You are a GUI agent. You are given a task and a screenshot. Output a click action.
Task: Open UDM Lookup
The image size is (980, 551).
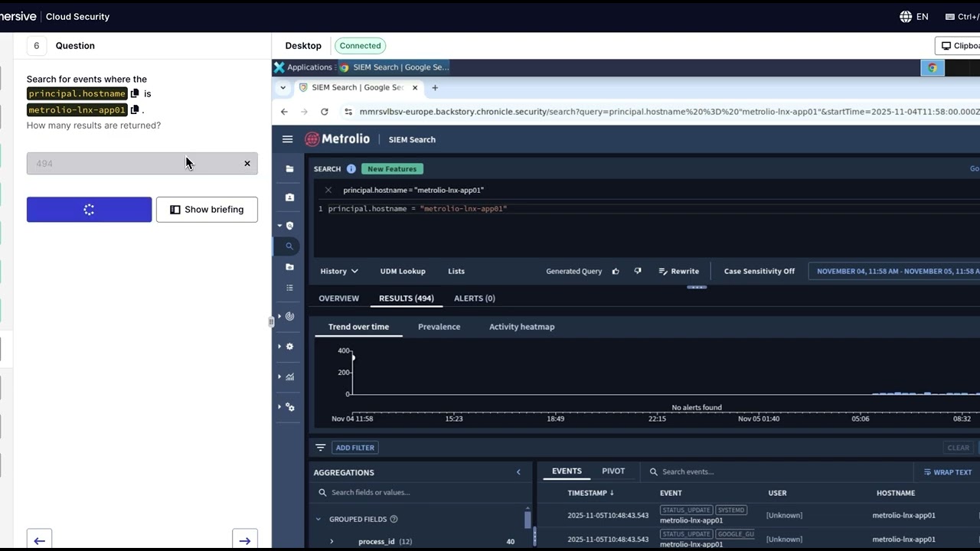403,271
